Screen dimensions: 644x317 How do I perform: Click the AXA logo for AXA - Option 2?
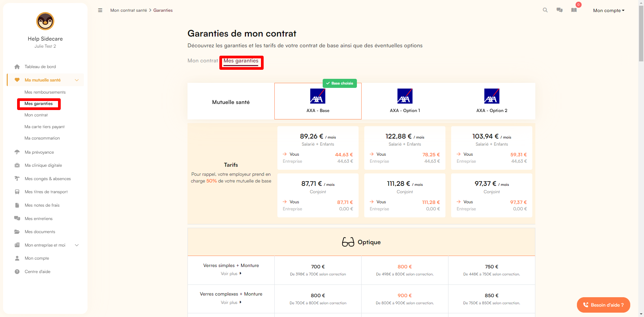click(492, 96)
